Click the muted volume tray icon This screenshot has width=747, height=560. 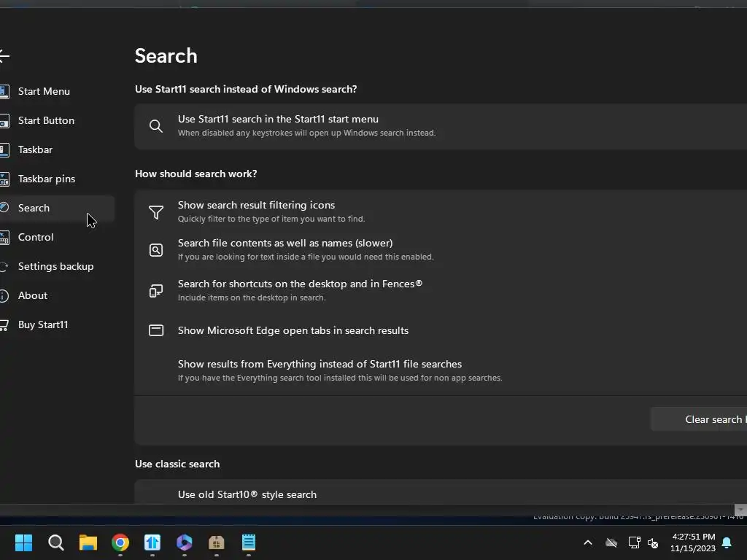(653, 542)
